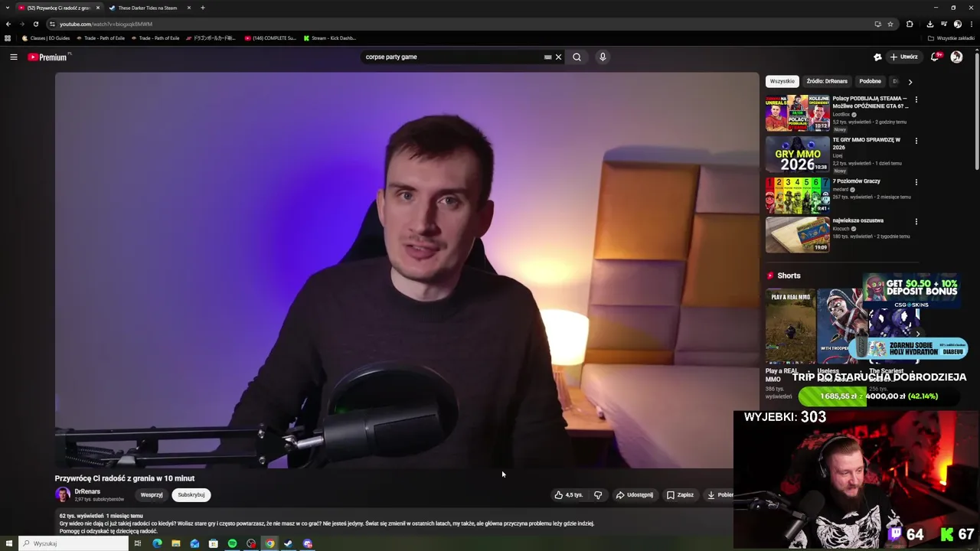Open a new browser tab
The height and width of the screenshot is (551, 980).
pyautogui.click(x=202, y=8)
